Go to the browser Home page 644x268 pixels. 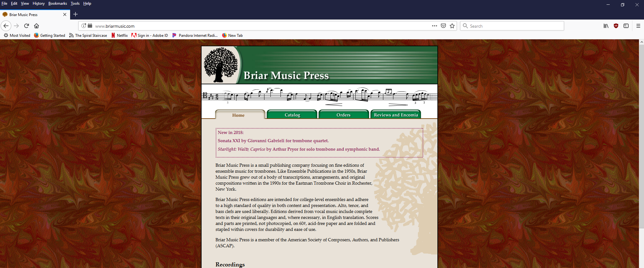pos(36,26)
